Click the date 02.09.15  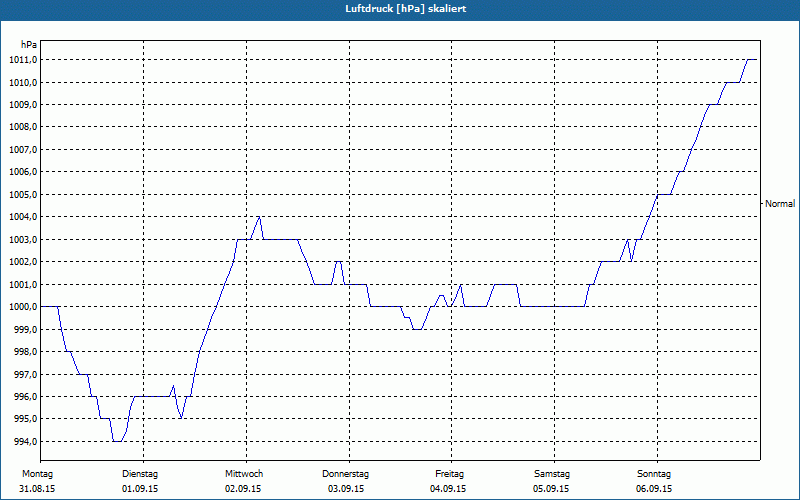243,489
